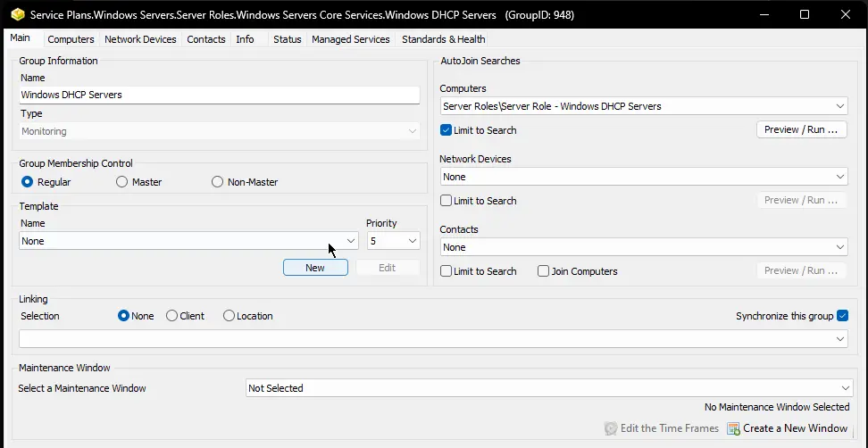Enable the Join Computers checkbox
Viewport: 868px width, 448px height.
[543, 271]
